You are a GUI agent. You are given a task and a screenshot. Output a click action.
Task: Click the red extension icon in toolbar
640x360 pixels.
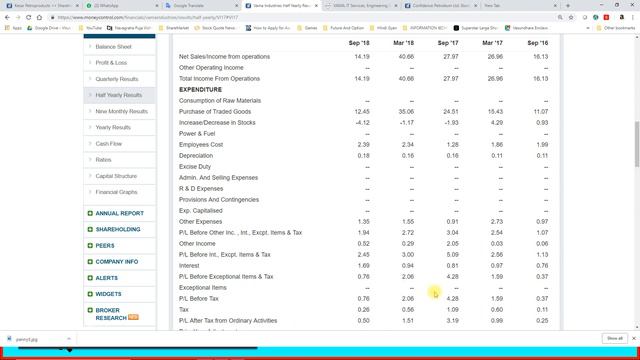607,18
